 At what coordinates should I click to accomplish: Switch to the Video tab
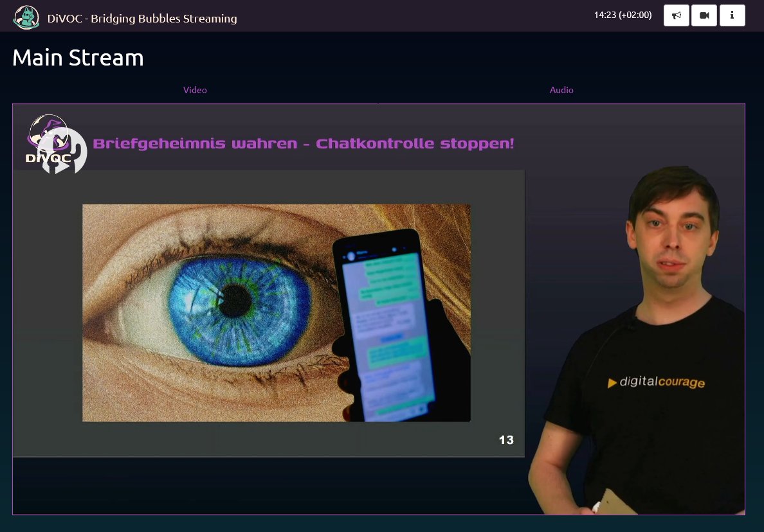195,90
